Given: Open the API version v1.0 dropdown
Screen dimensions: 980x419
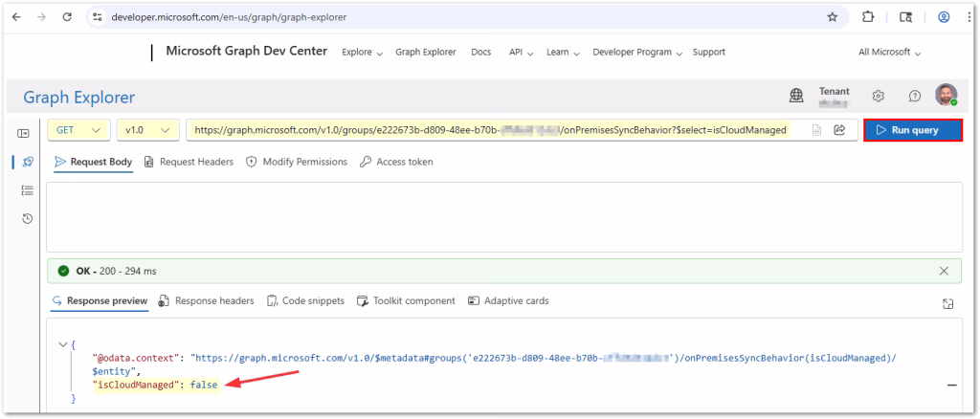Looking at the screenshot, I should pyautogui.click(x=147, y=130).
